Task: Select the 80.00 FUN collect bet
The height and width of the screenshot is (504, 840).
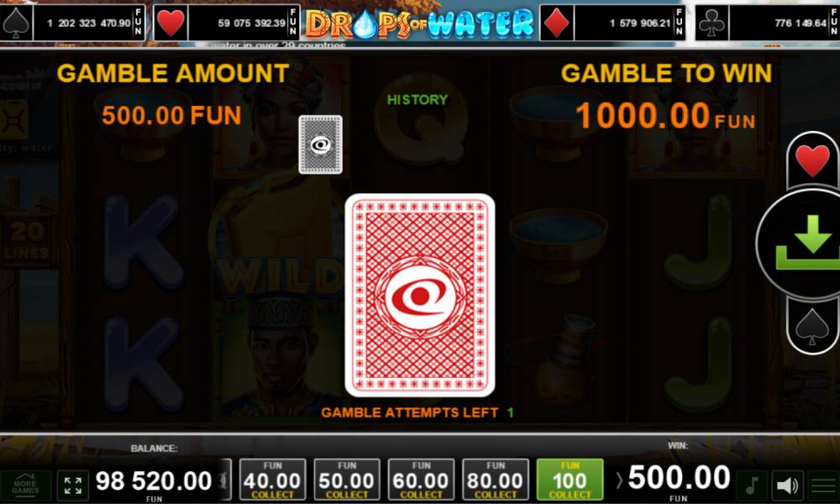Action: pos(496,480)
